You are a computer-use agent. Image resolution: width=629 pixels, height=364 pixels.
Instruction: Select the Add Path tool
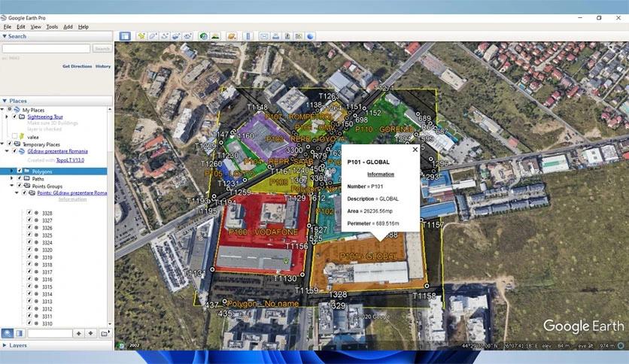165,36
